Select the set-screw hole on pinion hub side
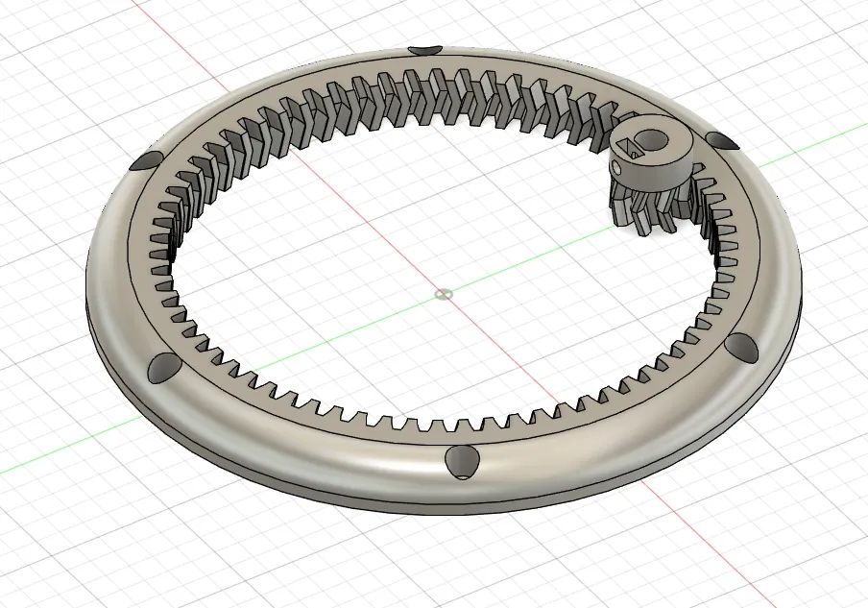Screen dimensions: 868x608 click(617, 167)
